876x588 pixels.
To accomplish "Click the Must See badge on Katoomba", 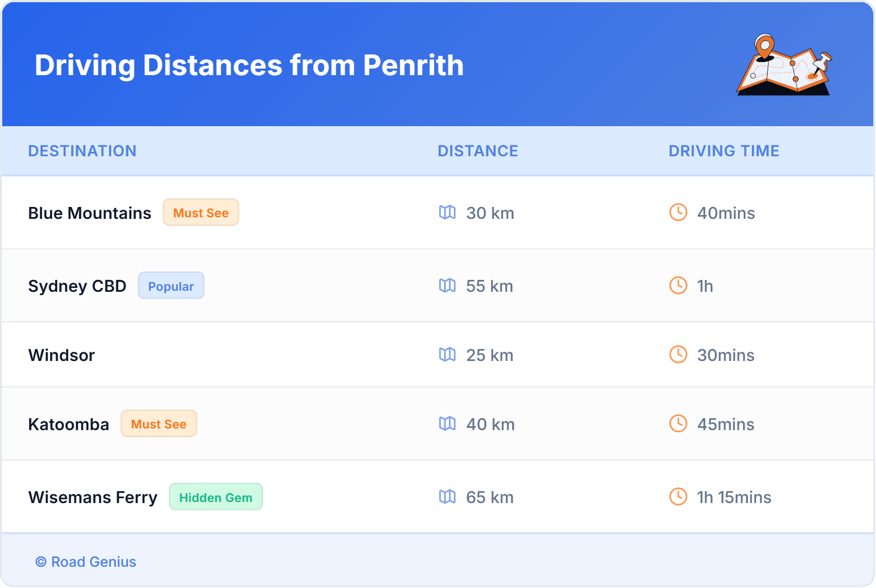I will click(x=159, y=424).
